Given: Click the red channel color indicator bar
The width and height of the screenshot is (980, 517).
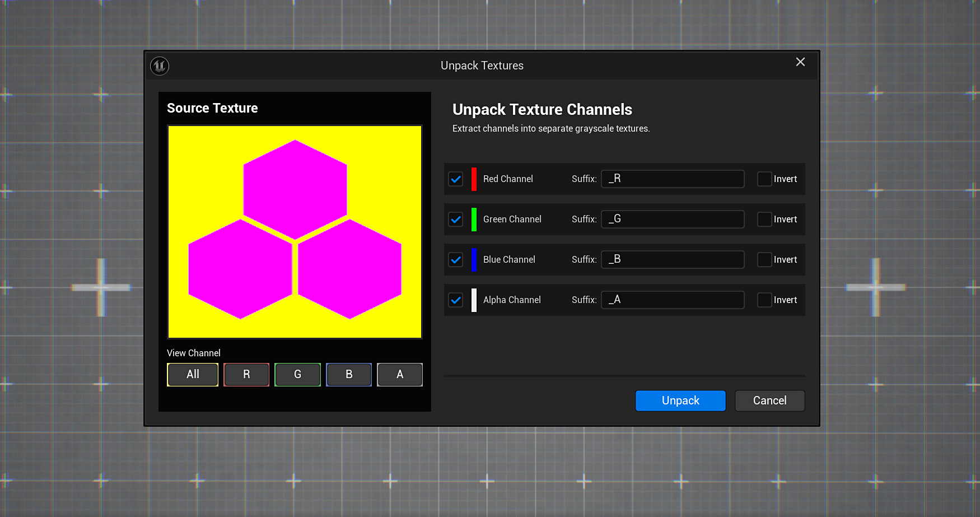Looking at the screenshot, I should tap(473, 179).
